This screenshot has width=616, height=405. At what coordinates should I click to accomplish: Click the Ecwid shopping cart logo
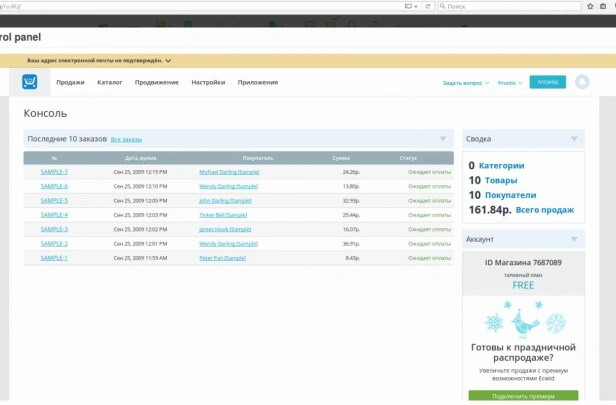(x=30, y=82)
